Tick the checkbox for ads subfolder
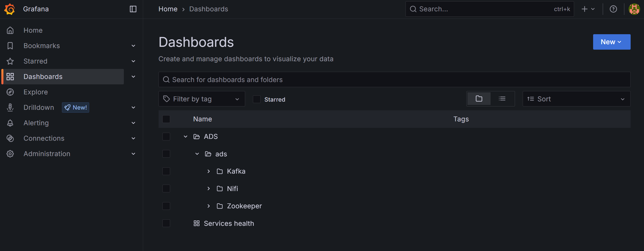 [166, 154]
